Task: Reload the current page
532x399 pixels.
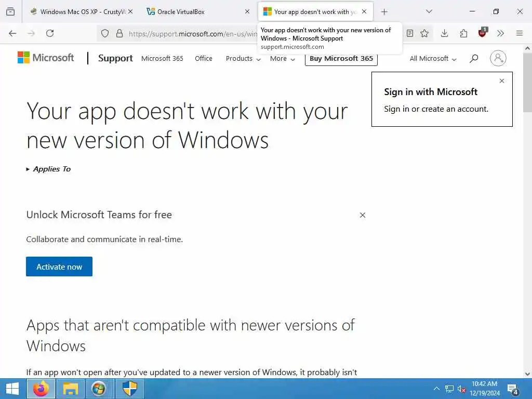Action: 50,33
